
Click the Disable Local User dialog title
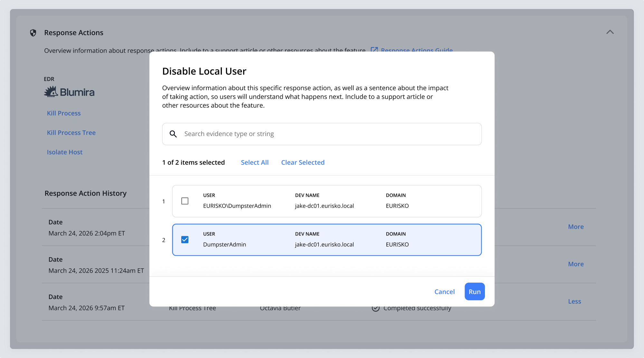click(x=204, y=71)
